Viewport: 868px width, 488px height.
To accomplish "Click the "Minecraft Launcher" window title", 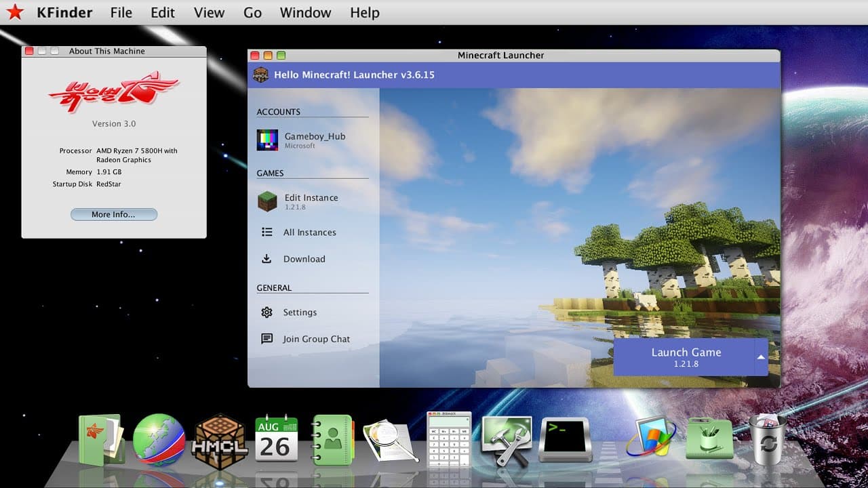I will click(x=501, y=56).
